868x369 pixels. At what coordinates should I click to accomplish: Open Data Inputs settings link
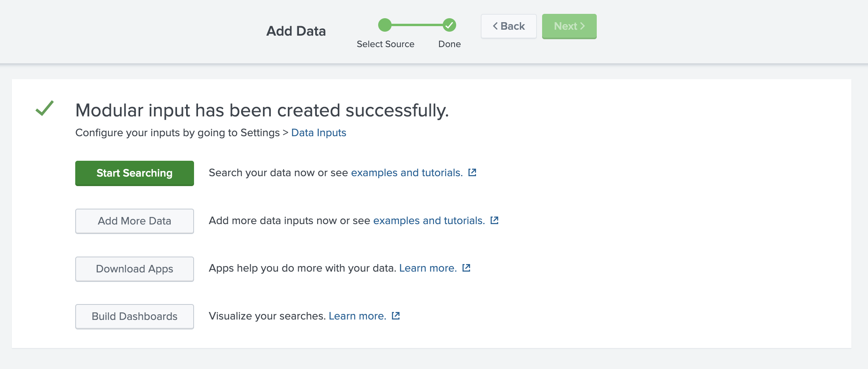pos(318,133)
